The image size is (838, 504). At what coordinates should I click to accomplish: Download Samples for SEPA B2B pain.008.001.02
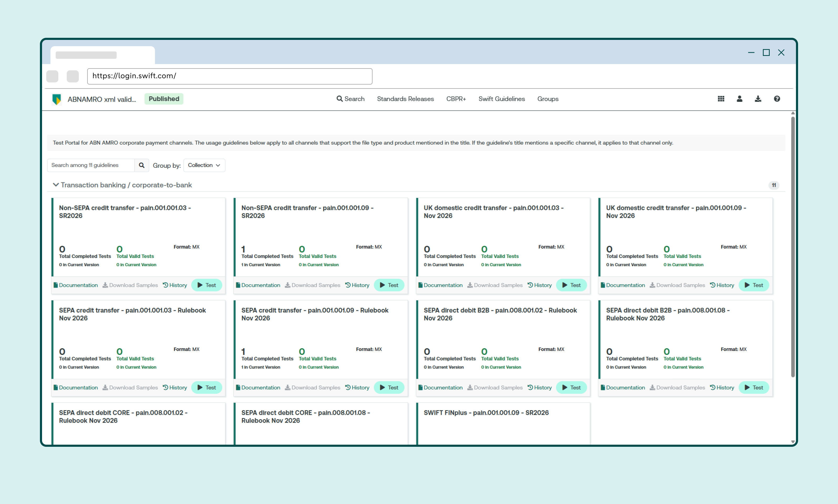[x=495, y=387]
